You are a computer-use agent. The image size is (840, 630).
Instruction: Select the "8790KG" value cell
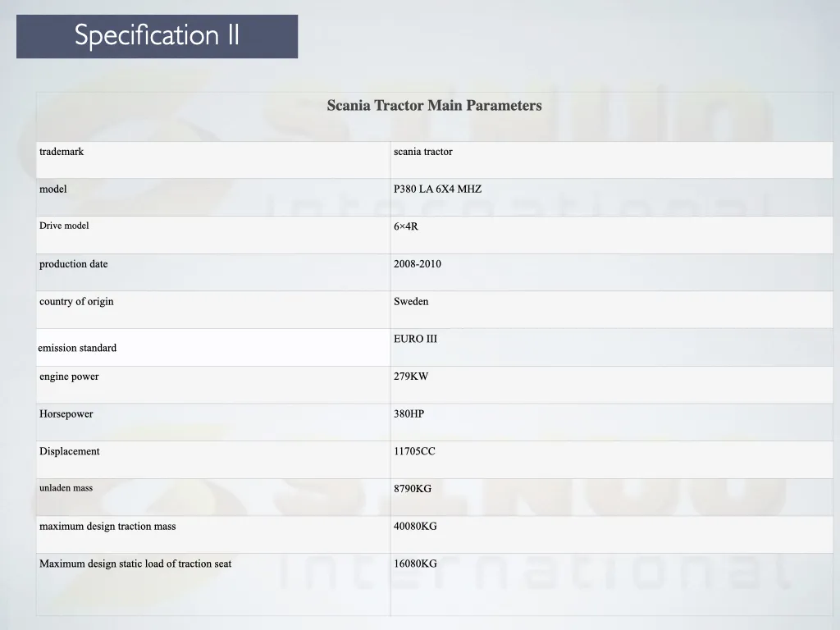click(x=413, y=489)
